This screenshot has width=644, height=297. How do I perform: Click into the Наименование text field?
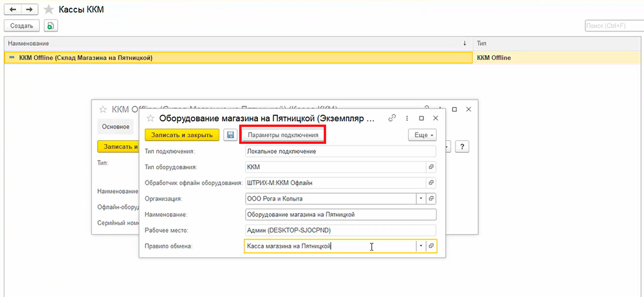(x=340, y=215)
